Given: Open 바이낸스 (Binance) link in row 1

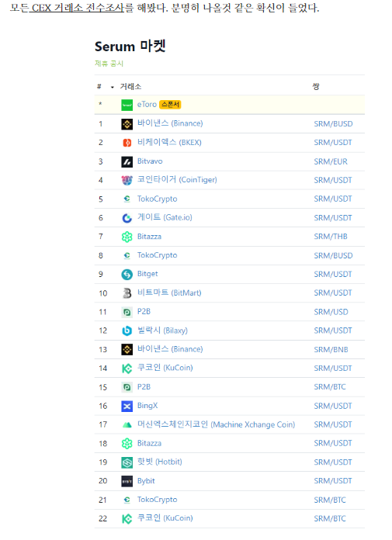Looking at the screenshot, I should click(170, 123).
